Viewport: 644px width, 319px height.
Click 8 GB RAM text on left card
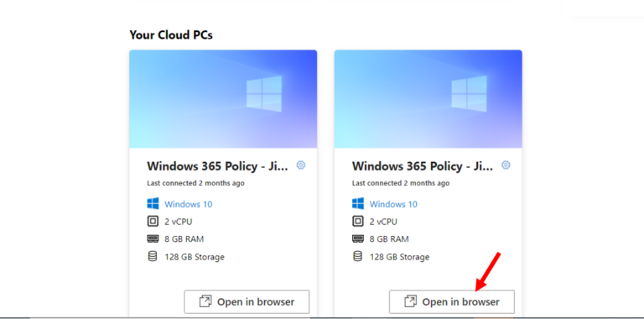(184, 239)
